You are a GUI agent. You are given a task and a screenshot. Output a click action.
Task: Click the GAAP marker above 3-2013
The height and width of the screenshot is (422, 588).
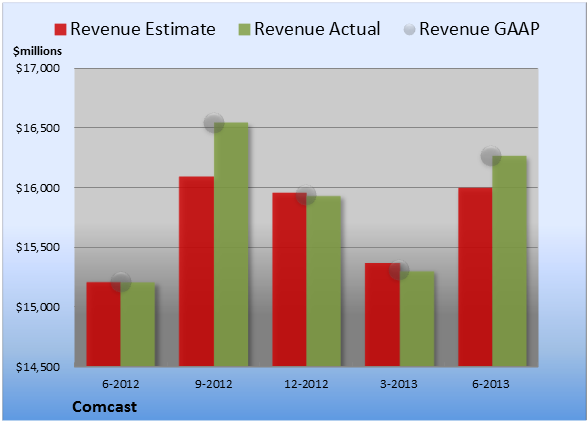click(399, 270)
